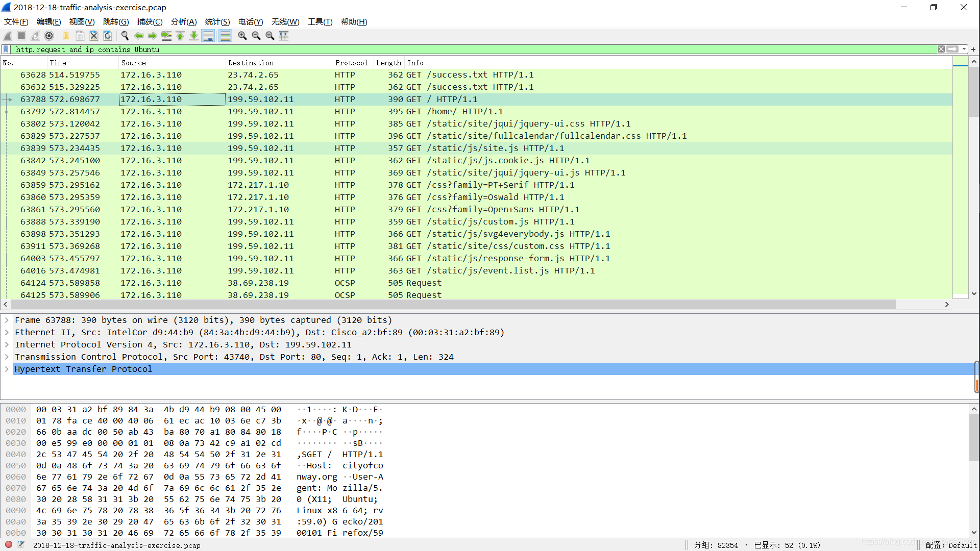This screenshot has width=980, height=551.
Task: Open the 分析(A) menu
Action: click(x=184, y=22)
